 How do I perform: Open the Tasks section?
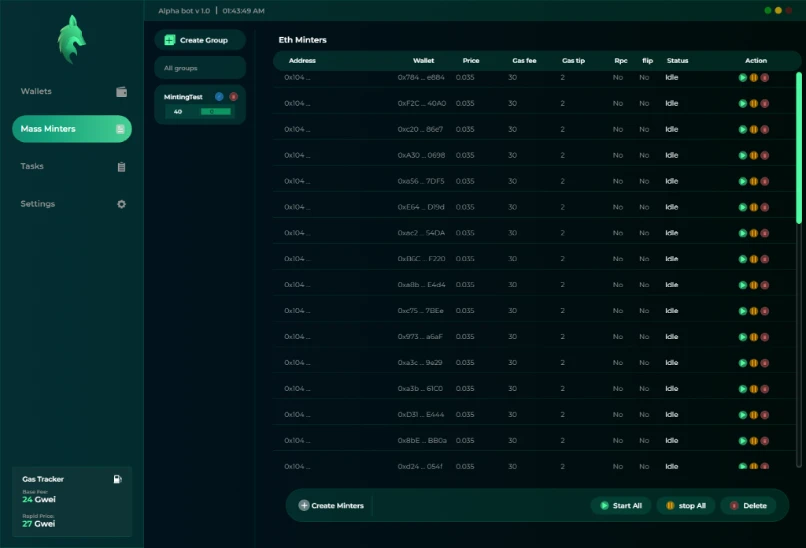(x=72, y=167)
